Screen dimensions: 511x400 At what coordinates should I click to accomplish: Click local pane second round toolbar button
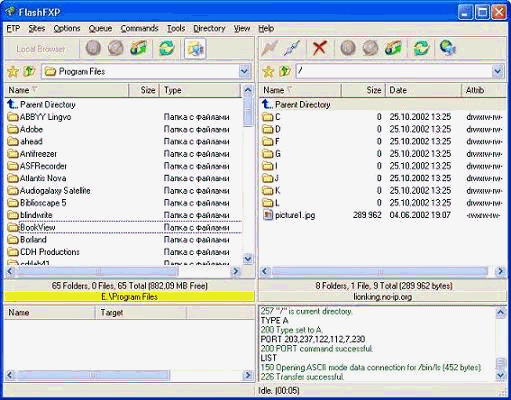(x=116, y=48)
